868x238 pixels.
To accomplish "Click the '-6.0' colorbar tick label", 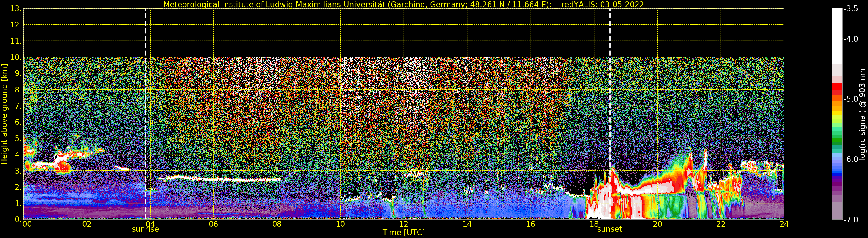I will tap(851, 159).
